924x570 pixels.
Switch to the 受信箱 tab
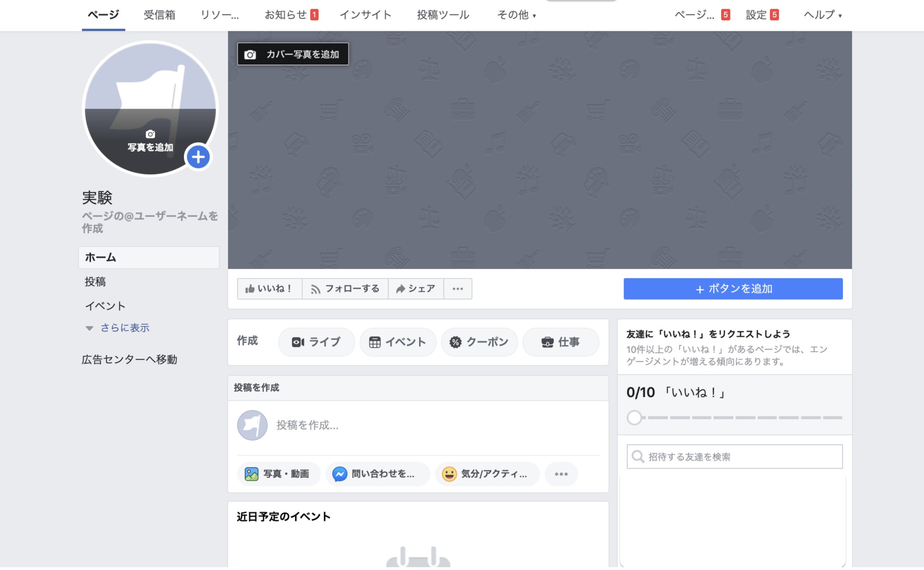pos(159,15)
